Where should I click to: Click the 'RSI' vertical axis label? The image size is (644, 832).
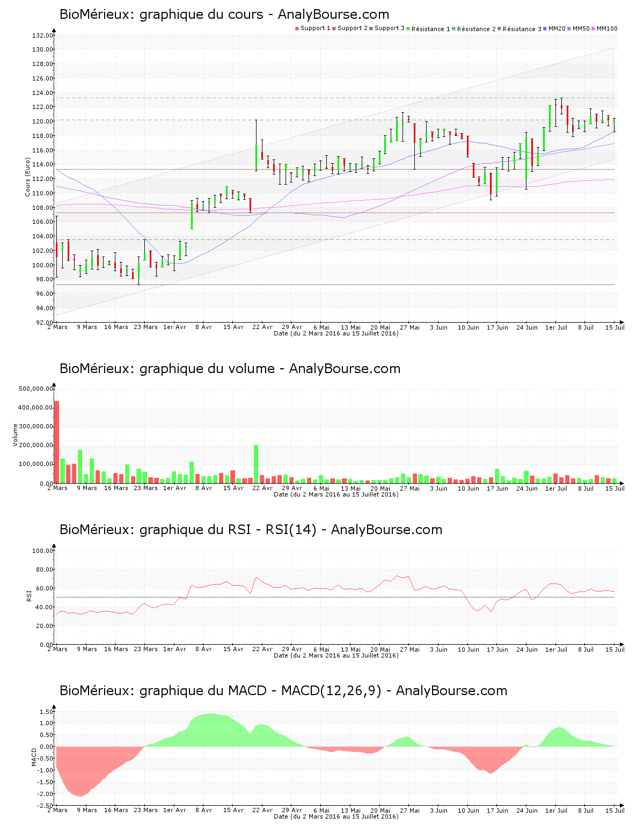coord(29,595)
